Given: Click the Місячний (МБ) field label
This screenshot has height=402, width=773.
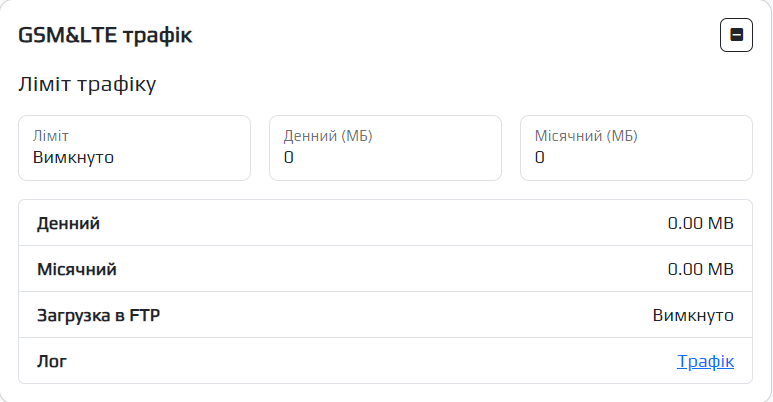Looking at the screenshot, I should click(586, 136).
